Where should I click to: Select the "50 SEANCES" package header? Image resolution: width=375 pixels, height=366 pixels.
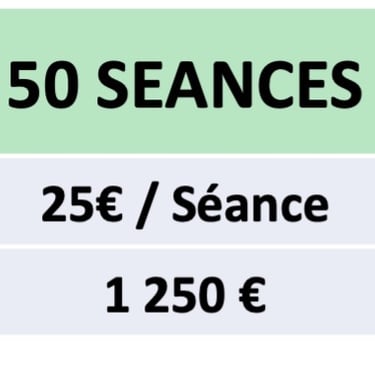click(x=187, y=81)
